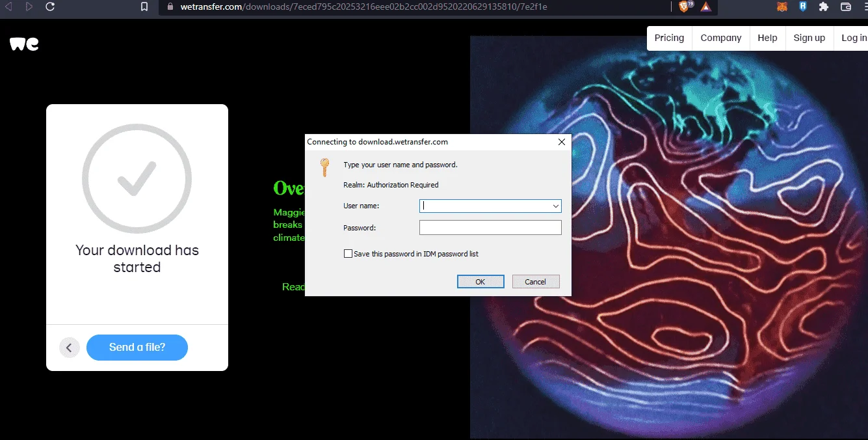Click 'Type your user name and password.' text
This screenshot has width=868, height=440.
401,165
